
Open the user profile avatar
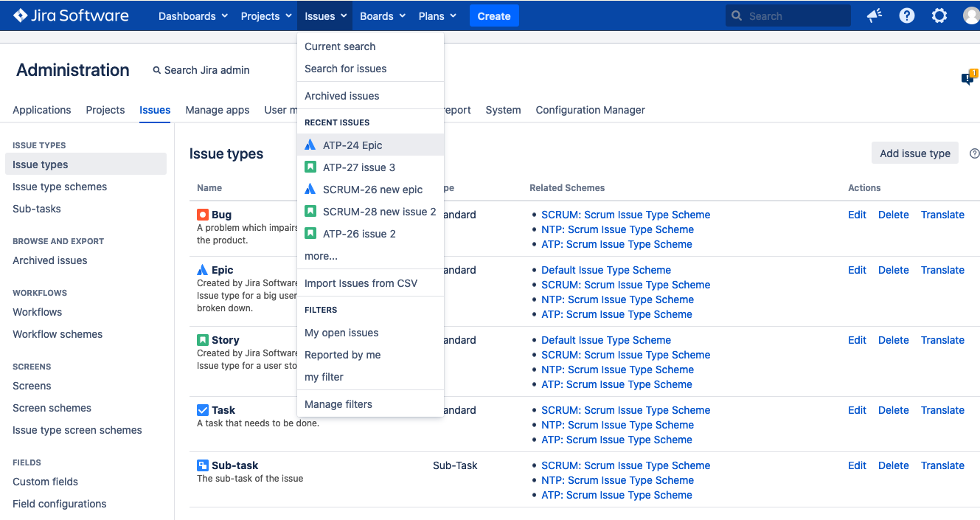coord(971,15)
